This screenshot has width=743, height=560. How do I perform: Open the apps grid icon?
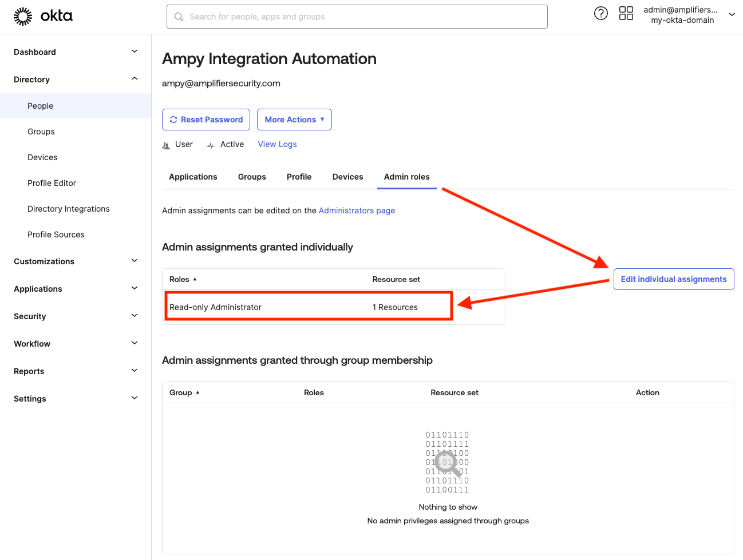626,13
